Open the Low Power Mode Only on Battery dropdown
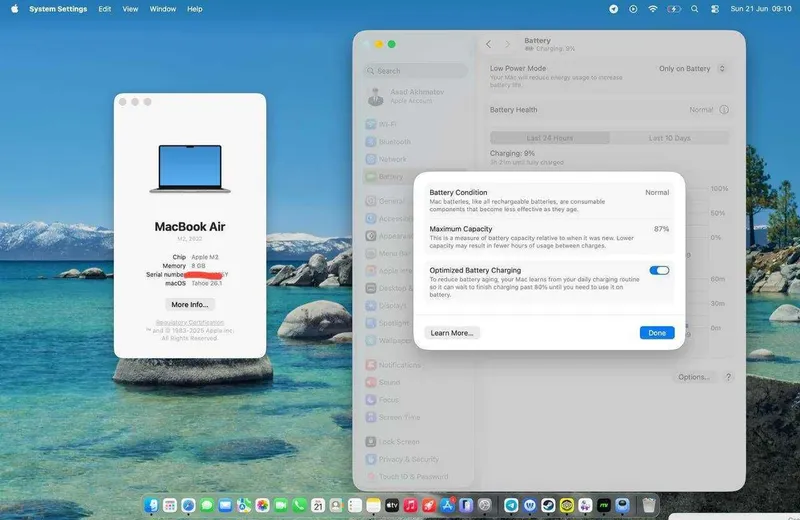The width and height of the screenshot is (800, 520). click(692, 68)
